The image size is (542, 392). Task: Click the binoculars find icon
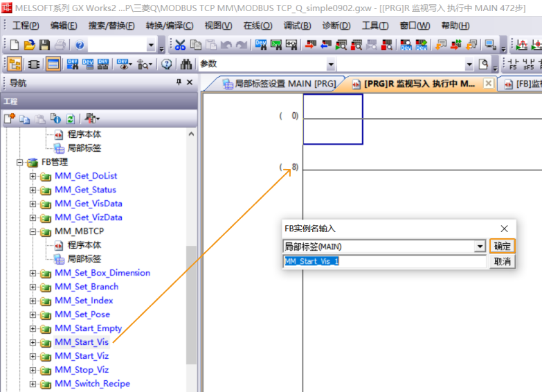point(186,64)
